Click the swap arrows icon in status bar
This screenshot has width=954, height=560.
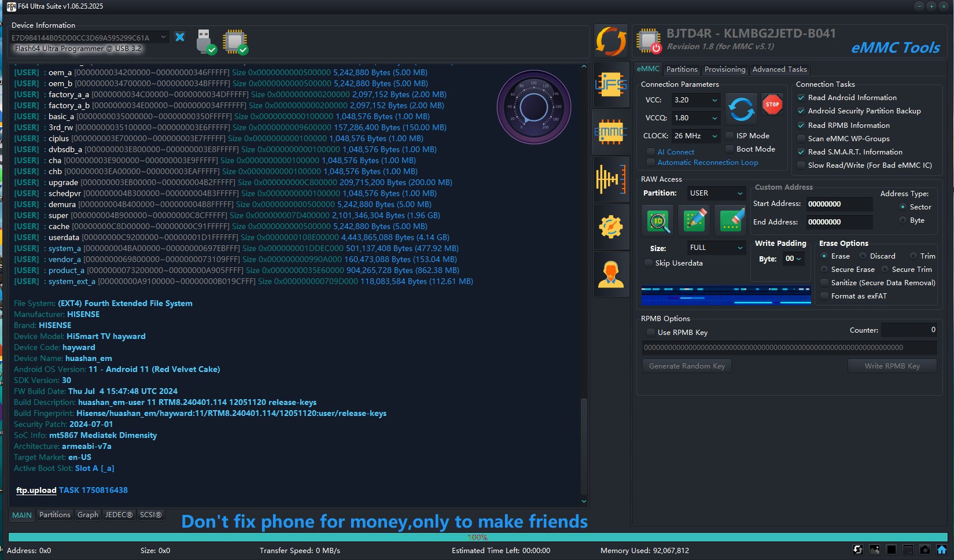tap(857, 550)
